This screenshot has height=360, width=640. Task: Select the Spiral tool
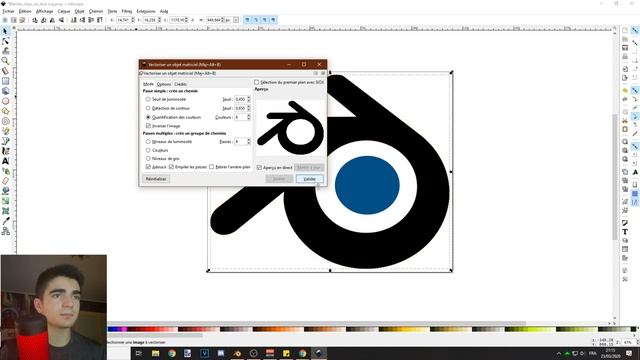click(5, 121)
